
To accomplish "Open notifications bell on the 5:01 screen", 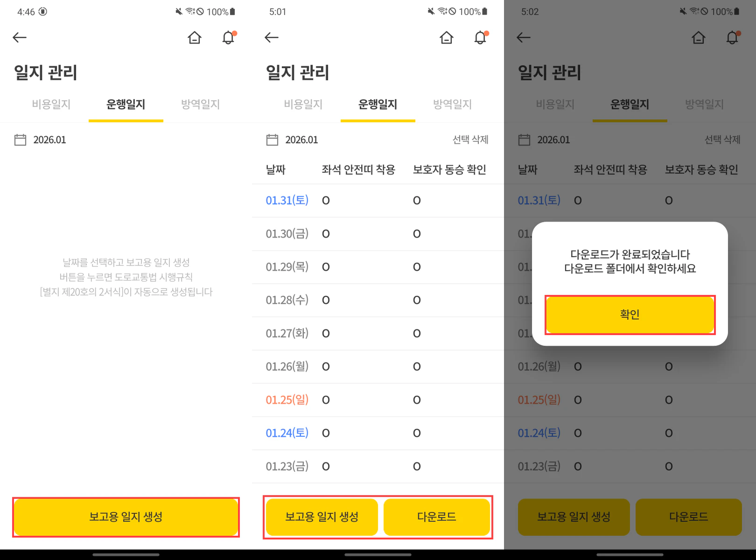I will click(480, 37).
